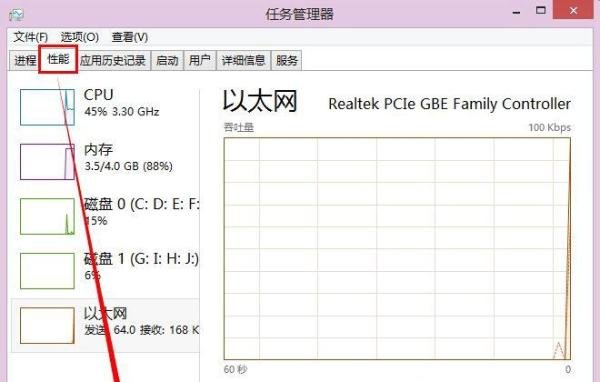The height and width of the screenshot is (382, 600).
Task: Click the 以太网 label in the sidebar
Action: [x=105, y=313]
